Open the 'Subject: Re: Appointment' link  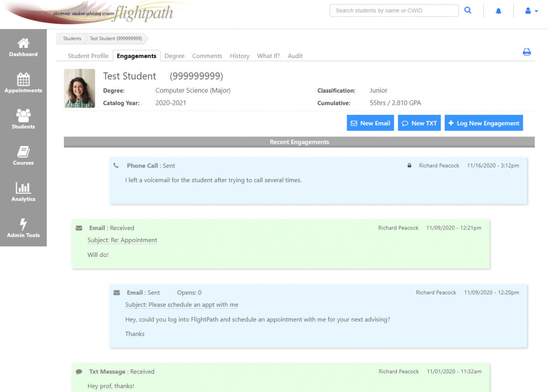point(122,240)
